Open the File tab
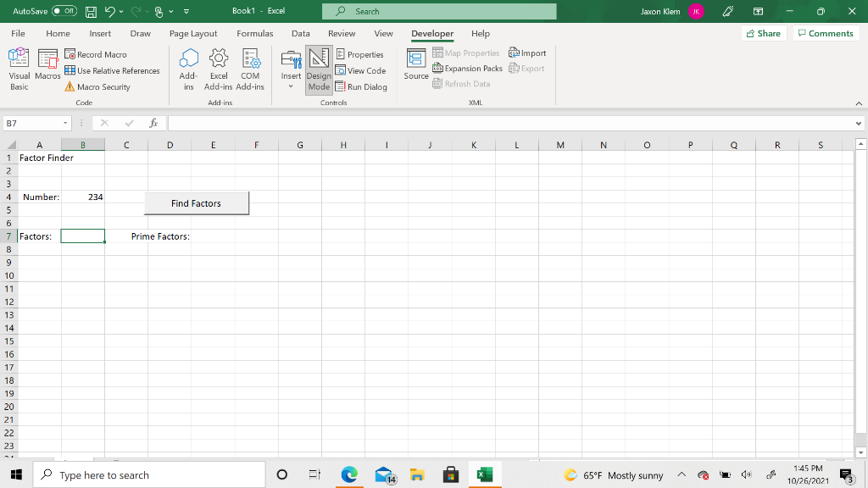The image size is (868, 488). [19, 33]
